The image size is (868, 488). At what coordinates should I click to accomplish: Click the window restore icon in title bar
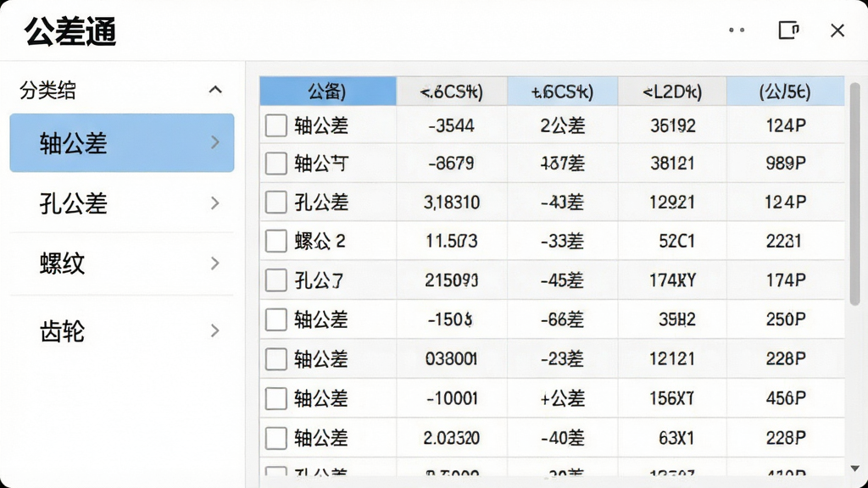tap(788, 30)
